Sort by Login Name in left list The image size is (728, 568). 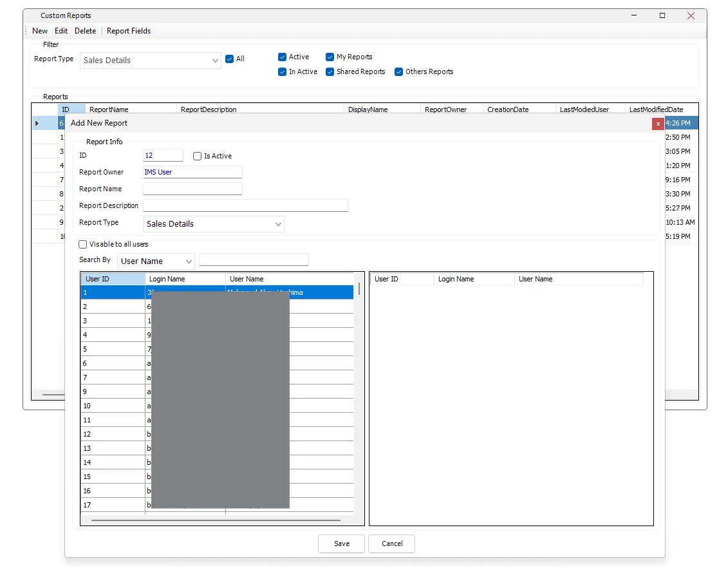(185, 279)
